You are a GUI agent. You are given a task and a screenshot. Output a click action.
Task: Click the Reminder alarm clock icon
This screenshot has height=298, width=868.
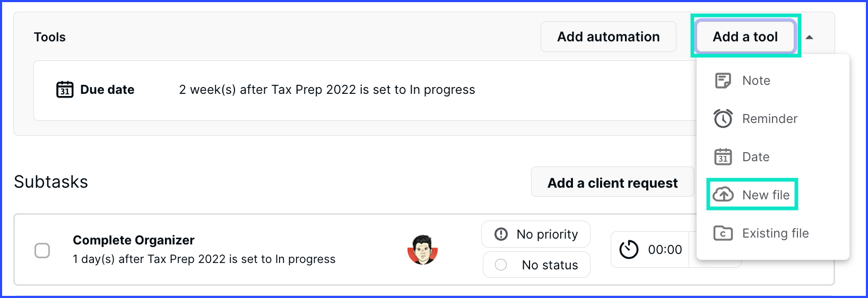(723, 119)
